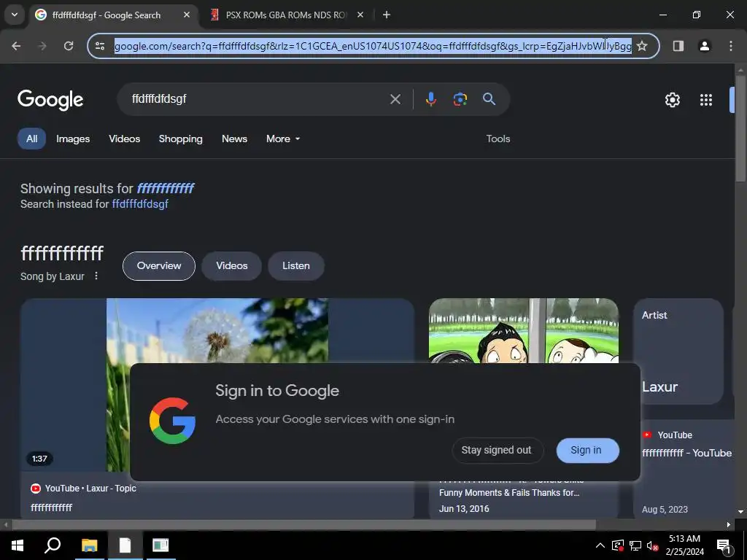Switch to Images results

coord(73,139)
